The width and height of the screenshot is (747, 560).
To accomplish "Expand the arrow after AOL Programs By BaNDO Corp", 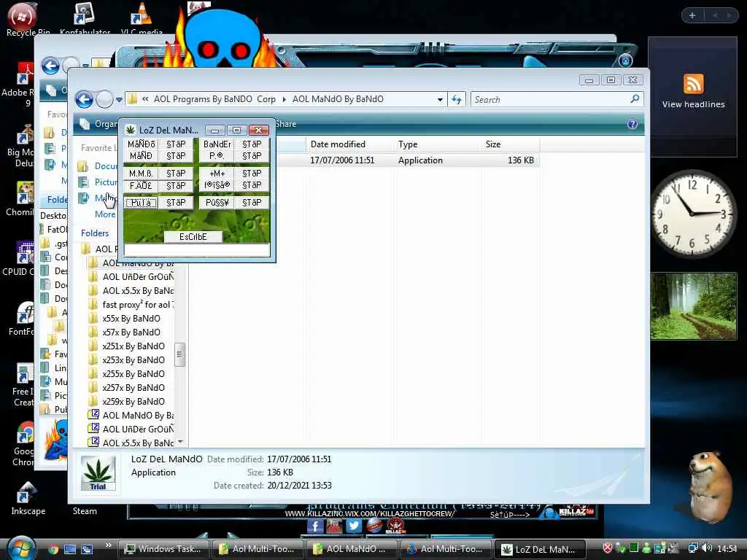I will click(284, 99).
